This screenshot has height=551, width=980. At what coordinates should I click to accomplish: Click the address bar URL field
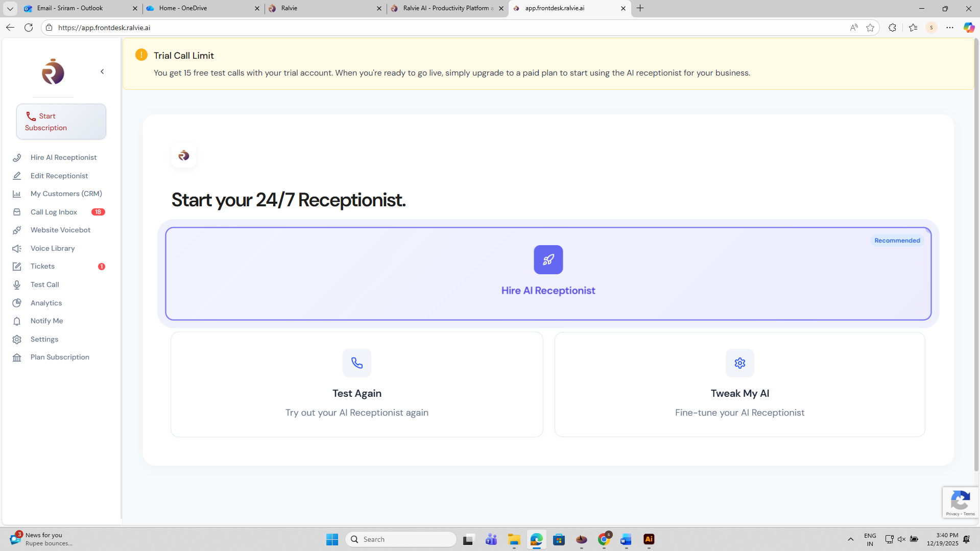click(449, 28)
